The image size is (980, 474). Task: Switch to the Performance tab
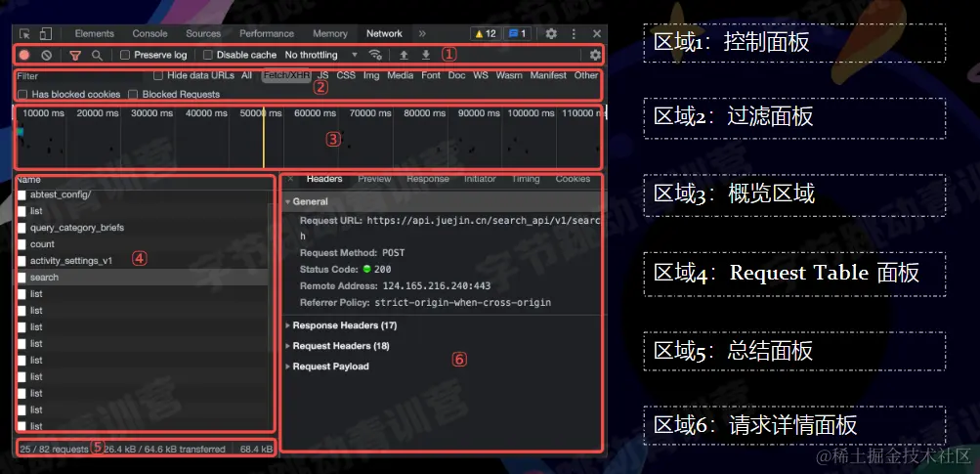[267, 34]
